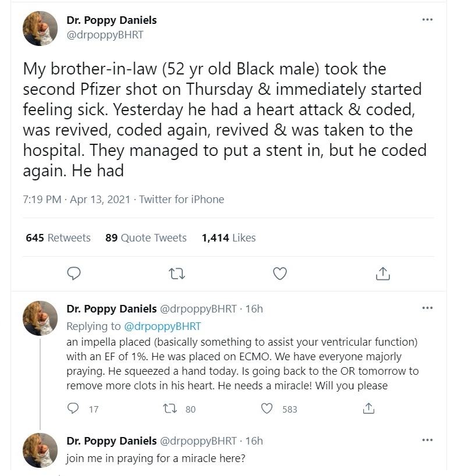Screen dimensions: 454x476
Task: Like the main tweet with heart icon
Action: (280, 273)
